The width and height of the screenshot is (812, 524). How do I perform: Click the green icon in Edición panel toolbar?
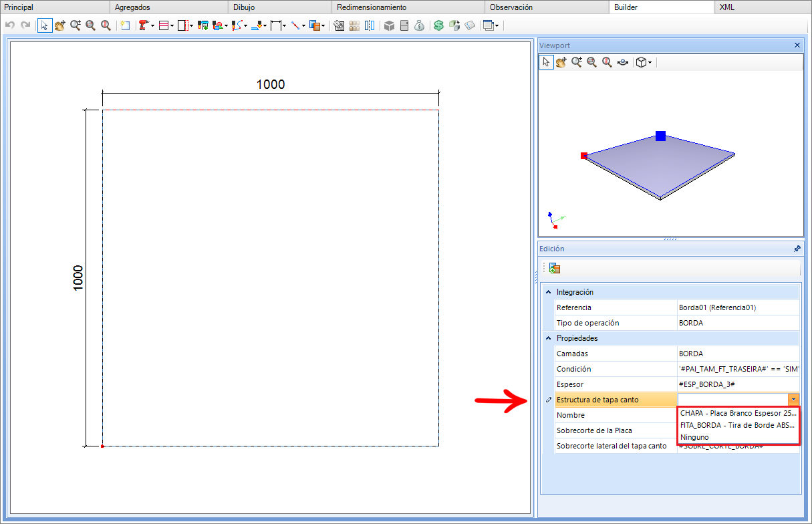(555, 268)
